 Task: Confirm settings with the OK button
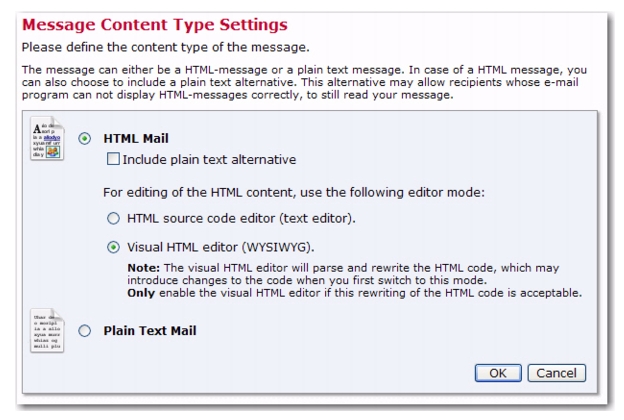[498, 373]
